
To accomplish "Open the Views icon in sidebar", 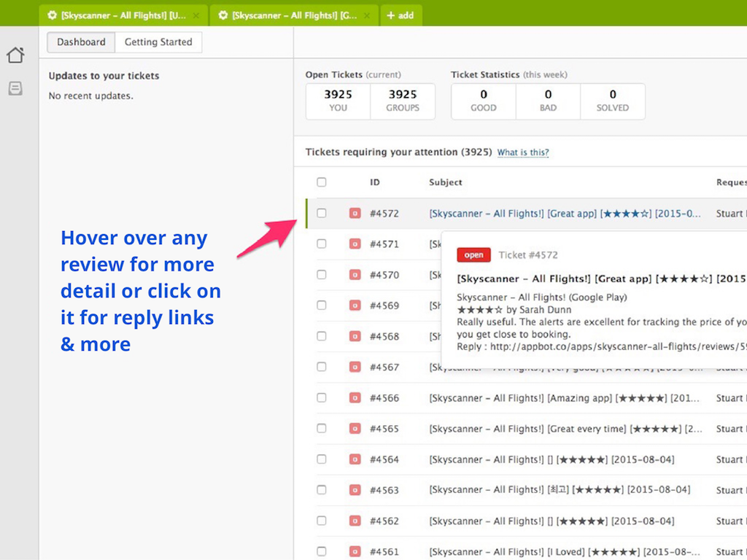I will (15, 89).
